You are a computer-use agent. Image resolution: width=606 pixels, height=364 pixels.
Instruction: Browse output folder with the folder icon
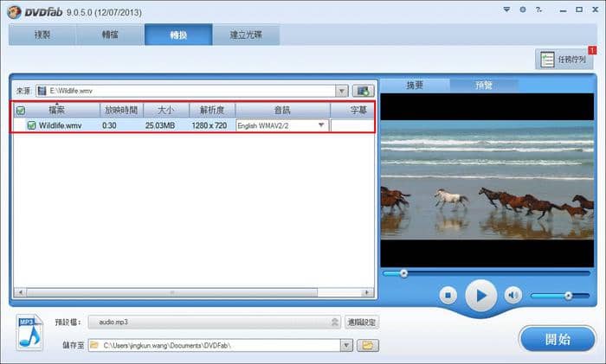tap(368, 345)
